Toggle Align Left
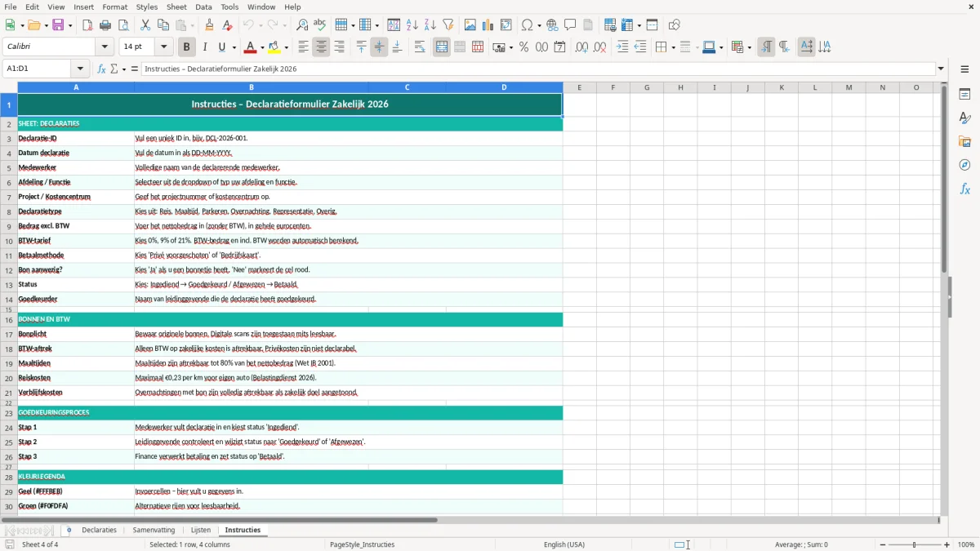Image resolution: width=980 pixels, height=551 pixels. click(303, 47)
